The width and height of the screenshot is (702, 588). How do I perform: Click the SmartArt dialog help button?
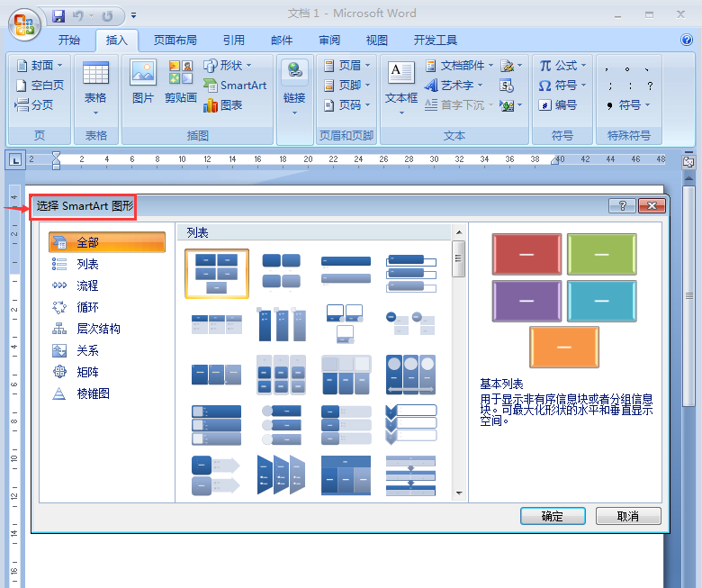(x=622, y=205)
